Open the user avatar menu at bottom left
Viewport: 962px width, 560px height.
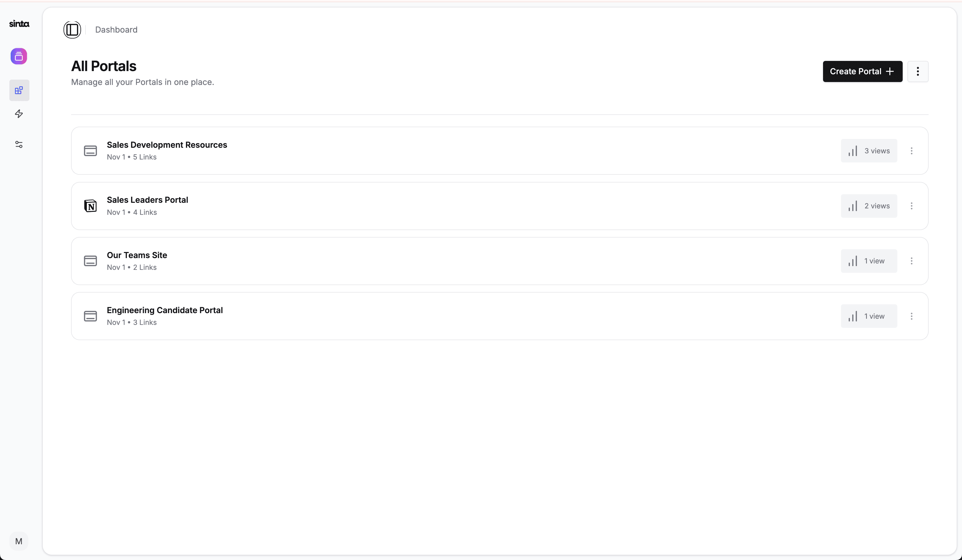(19, 541)
